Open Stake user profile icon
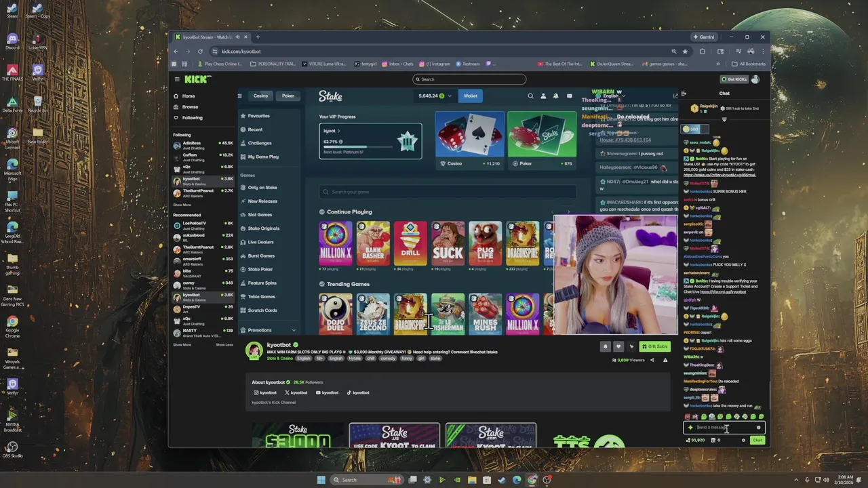The height and width of the screenshot is (488, 868). pyautogui.click(x=543, y=96)
